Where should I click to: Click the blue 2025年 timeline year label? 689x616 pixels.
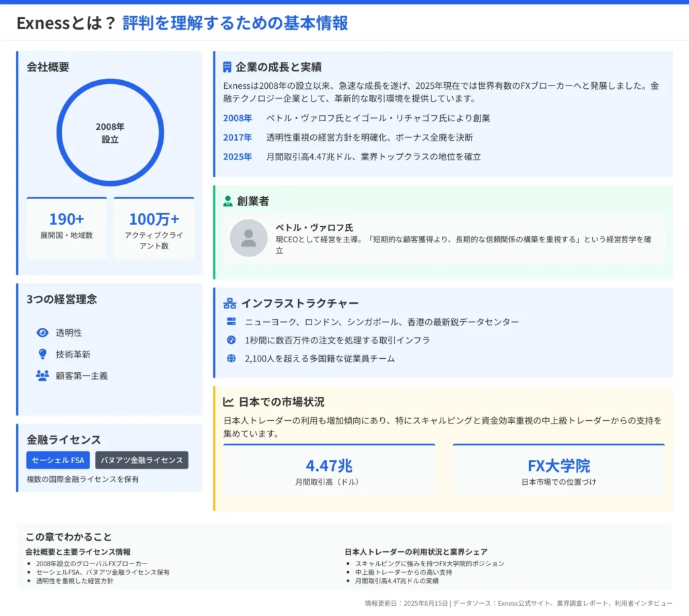tap(238, 157)
